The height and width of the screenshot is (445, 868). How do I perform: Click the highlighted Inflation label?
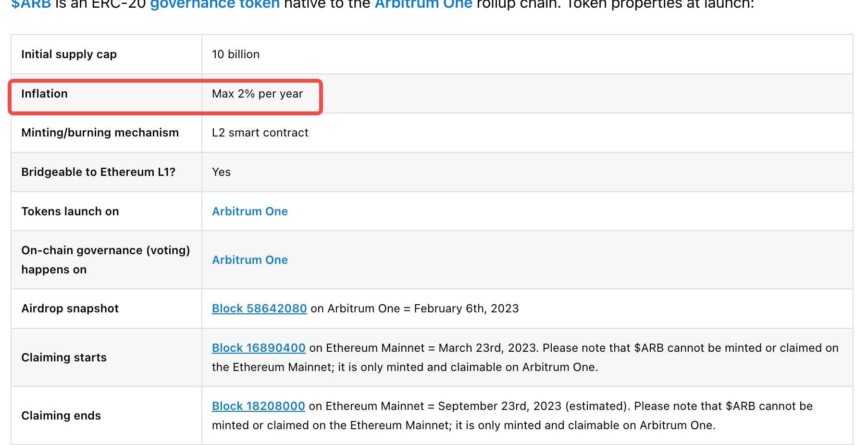(44, 94)
